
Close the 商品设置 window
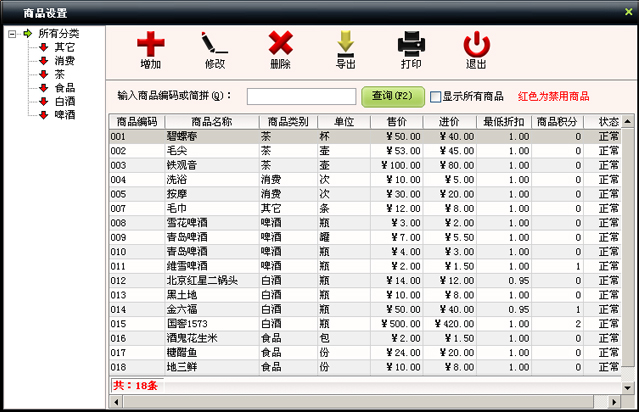click(x=628, y=11)
